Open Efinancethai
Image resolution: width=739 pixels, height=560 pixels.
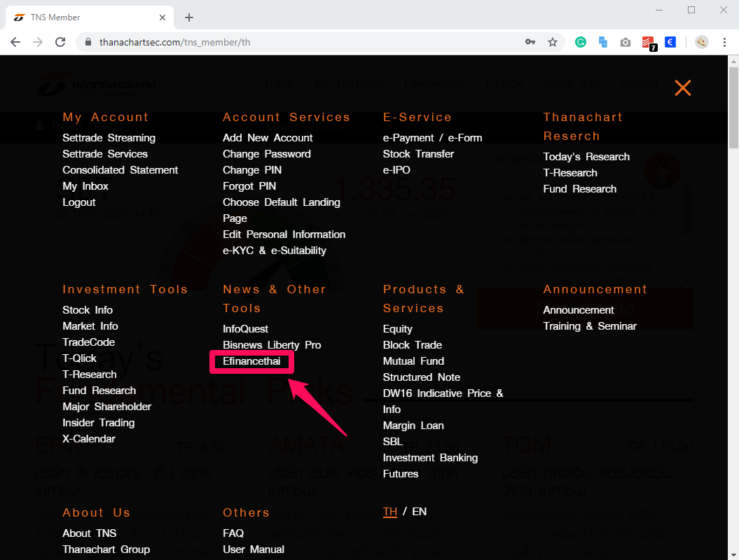251,361
